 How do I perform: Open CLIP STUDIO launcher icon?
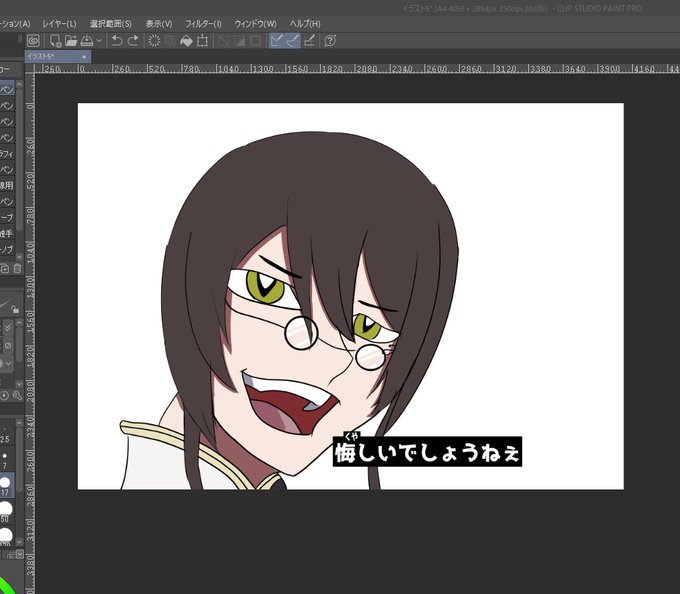point(33,41)
